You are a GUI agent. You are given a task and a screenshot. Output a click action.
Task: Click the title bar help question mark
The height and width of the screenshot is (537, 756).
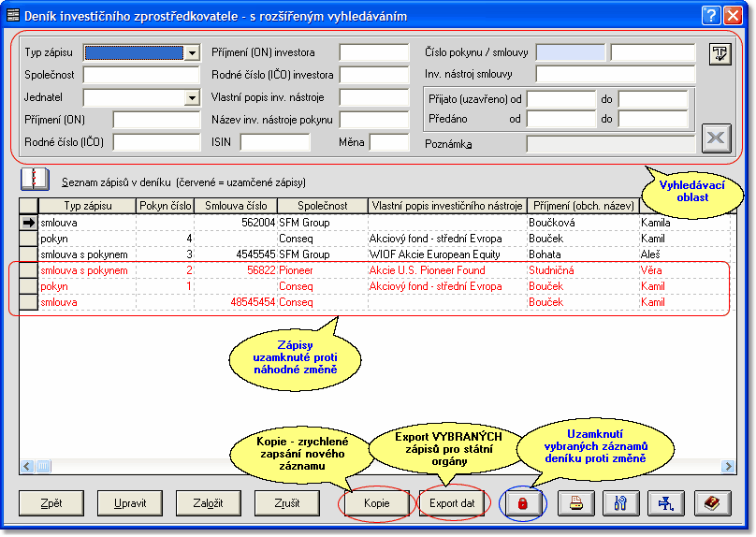tap(710, 15)
